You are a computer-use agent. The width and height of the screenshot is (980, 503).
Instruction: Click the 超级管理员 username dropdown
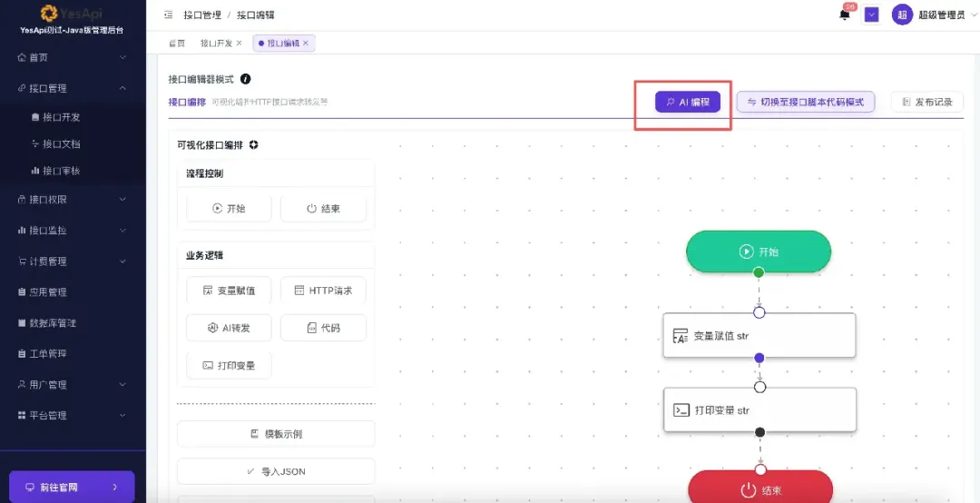pos(946,15)
